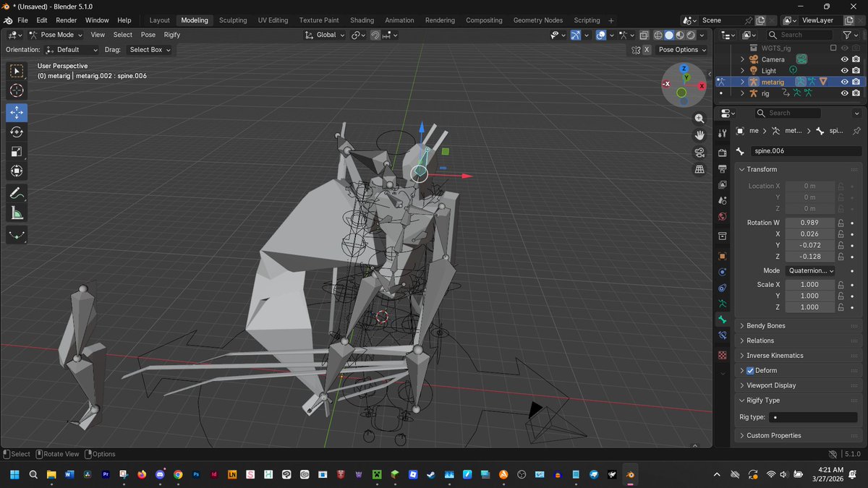The width and height of the screenshot is (868, 488).
Task: Select the Rotate tool
Action: (17, 132)
